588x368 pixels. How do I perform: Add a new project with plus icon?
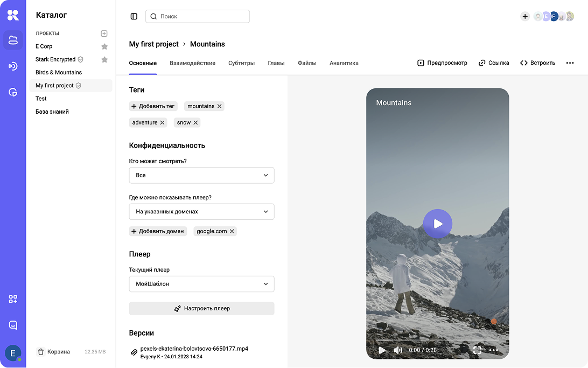tap(104, 33)
